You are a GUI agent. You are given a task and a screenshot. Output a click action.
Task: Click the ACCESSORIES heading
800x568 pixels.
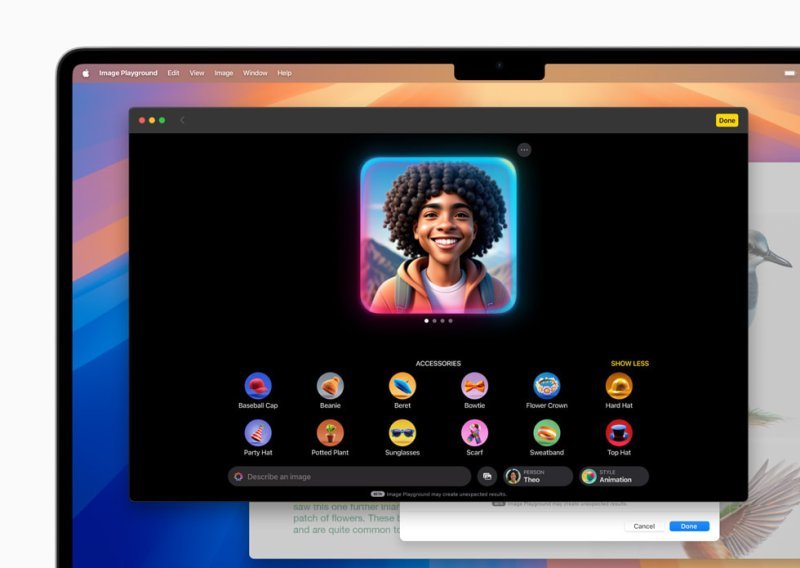pyautogui.click(x=438, y=363)
